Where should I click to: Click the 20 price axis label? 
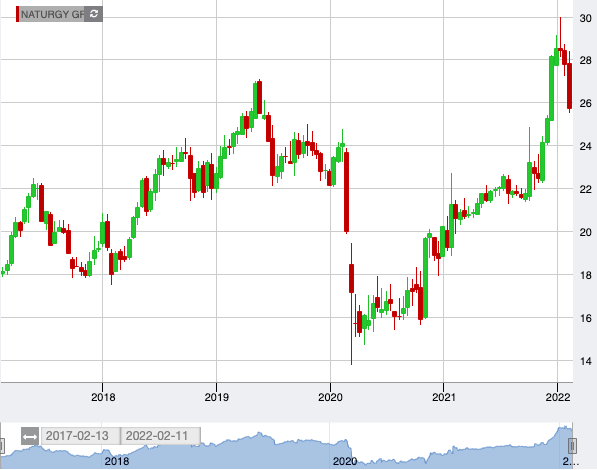point(586,232)
